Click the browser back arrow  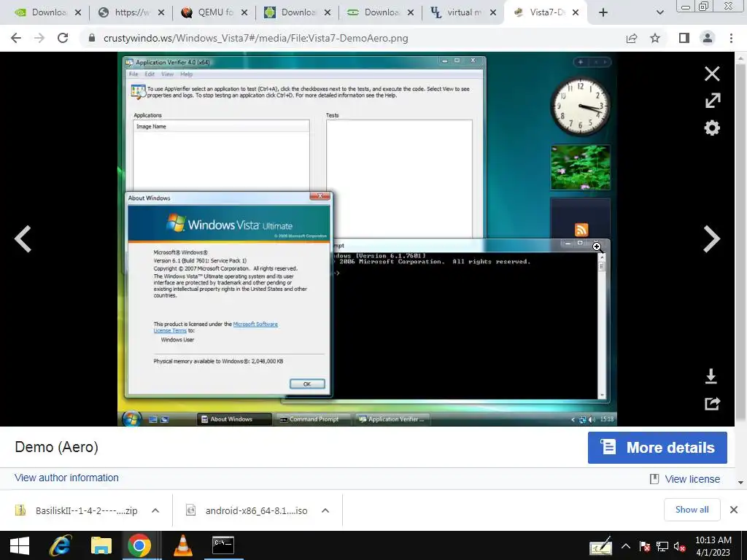[16, 38]
